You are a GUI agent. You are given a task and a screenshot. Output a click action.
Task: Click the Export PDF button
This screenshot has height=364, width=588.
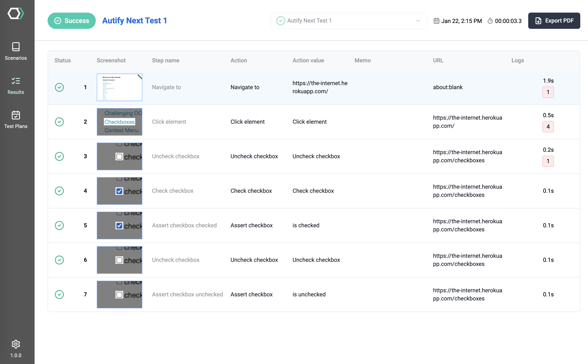tap(554, 21)
